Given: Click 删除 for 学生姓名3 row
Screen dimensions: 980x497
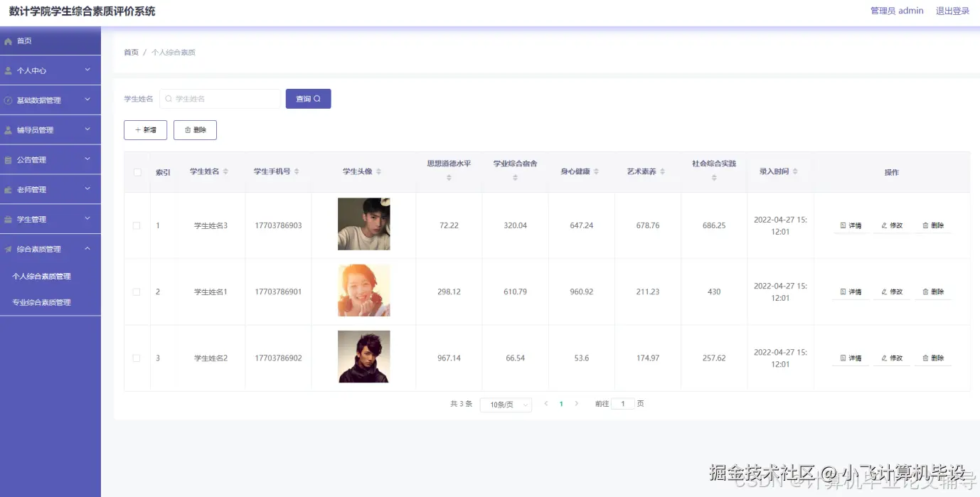Looking at the screenshot, I should click(933, 225).
